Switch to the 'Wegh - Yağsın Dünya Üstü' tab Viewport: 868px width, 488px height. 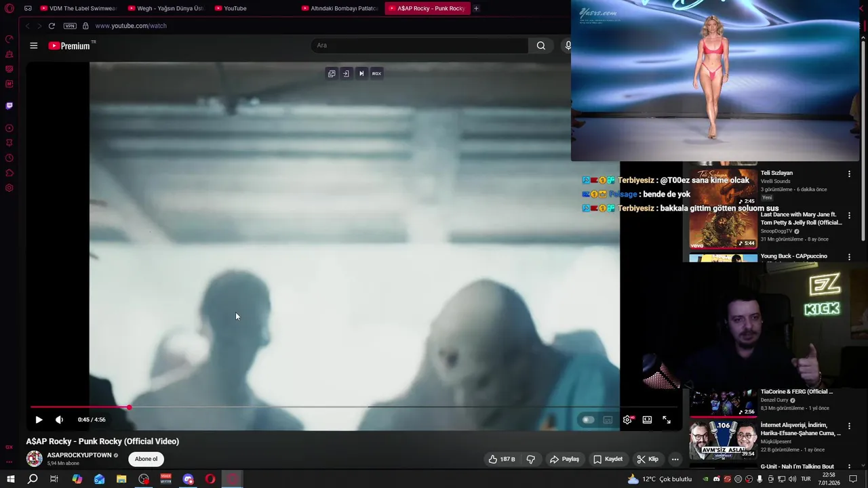165,8
